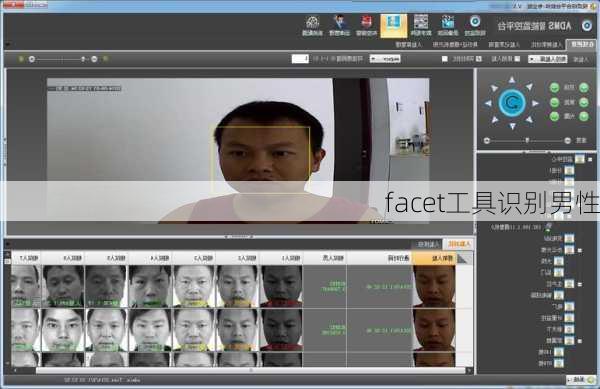Tilt camera with the PTZ up arrow
This screenshot has height=389, width=600.
(512, 80)
